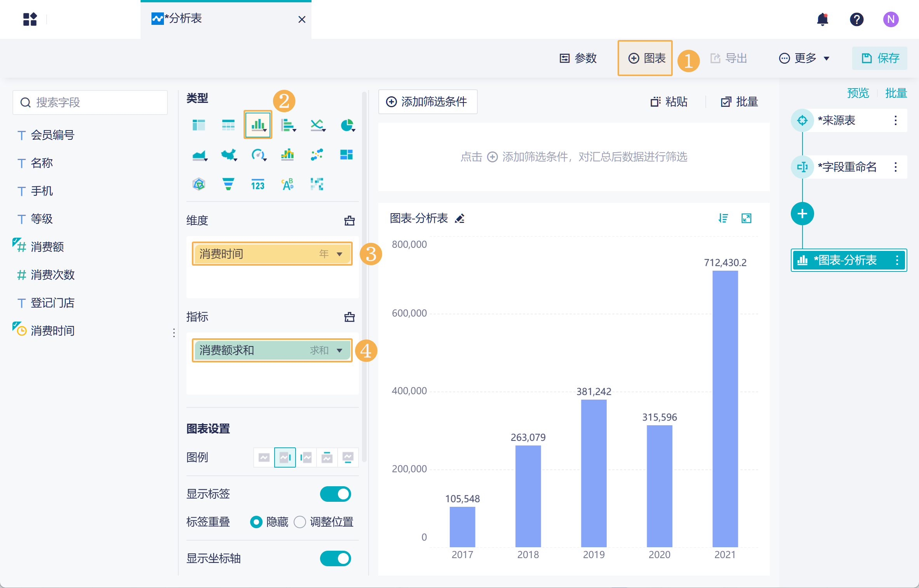Screen dimensions: 919x588
Task: Select the funnel chart type icon
Action: pos(228,184)
